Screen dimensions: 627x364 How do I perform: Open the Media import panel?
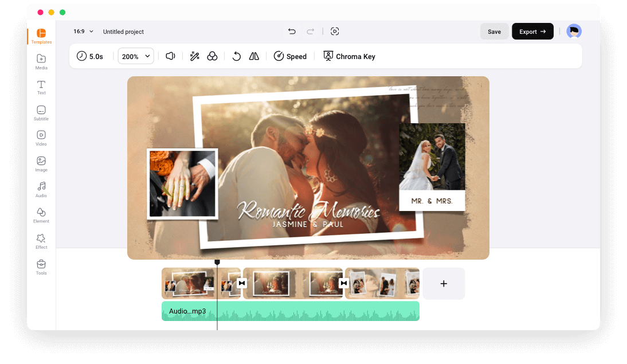tap(41, 62)
